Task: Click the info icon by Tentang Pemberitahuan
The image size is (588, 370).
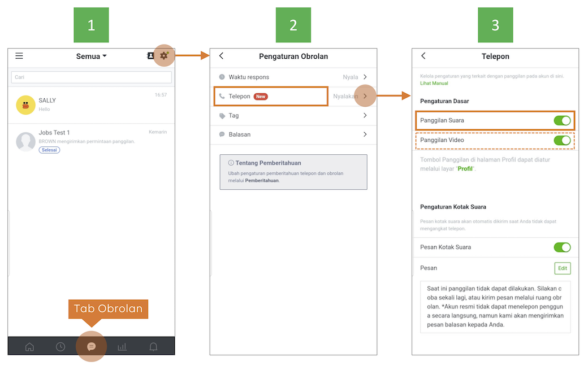Action: tap(231, 163)
